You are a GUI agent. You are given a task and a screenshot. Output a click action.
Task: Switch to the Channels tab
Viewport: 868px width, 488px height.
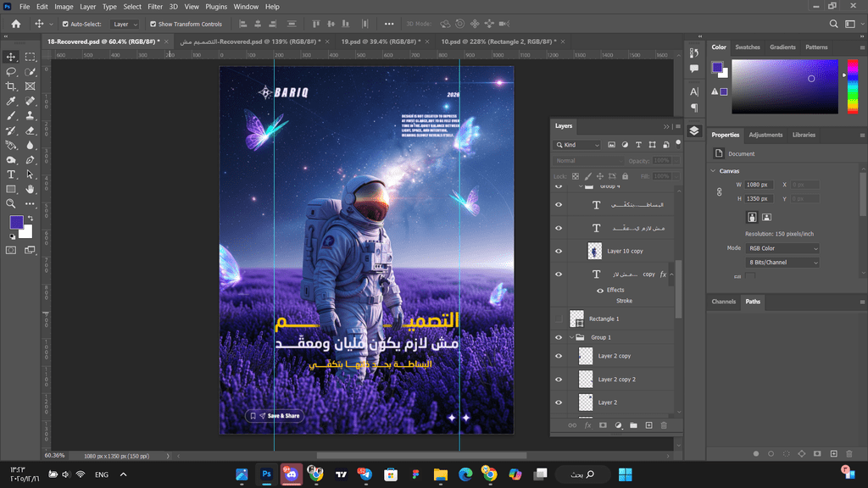(723, 302)
